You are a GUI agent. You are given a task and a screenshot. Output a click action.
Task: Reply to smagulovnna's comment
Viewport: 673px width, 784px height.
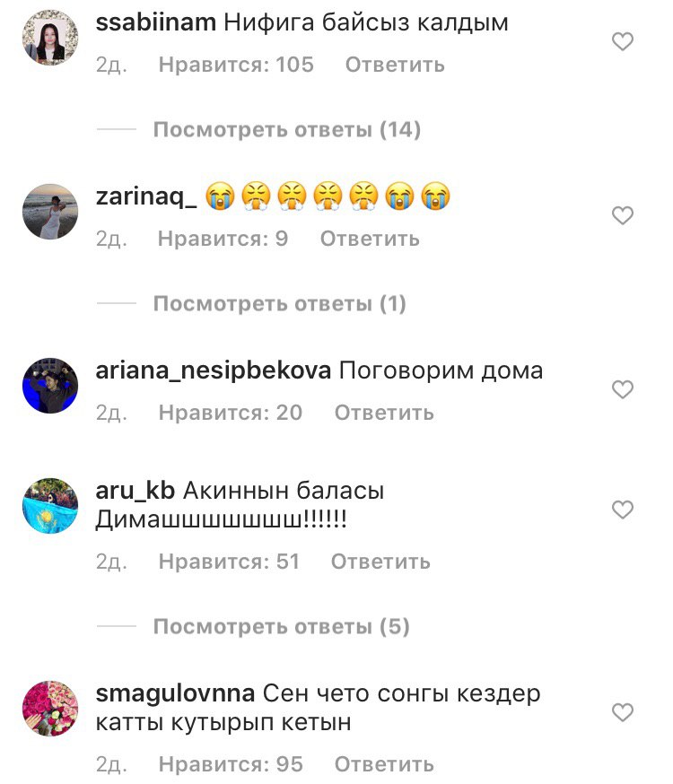(x=384, y=764)
